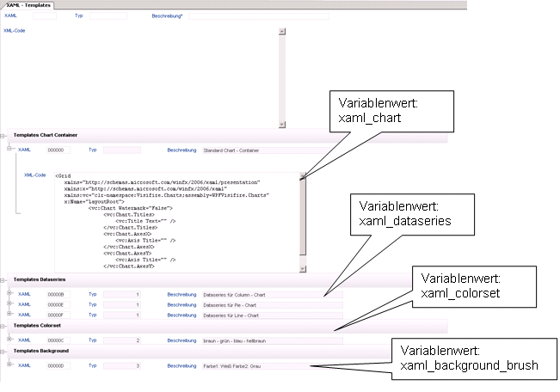
Task: Collapse the Templates Chart Container section
Action: click(3, 136)
